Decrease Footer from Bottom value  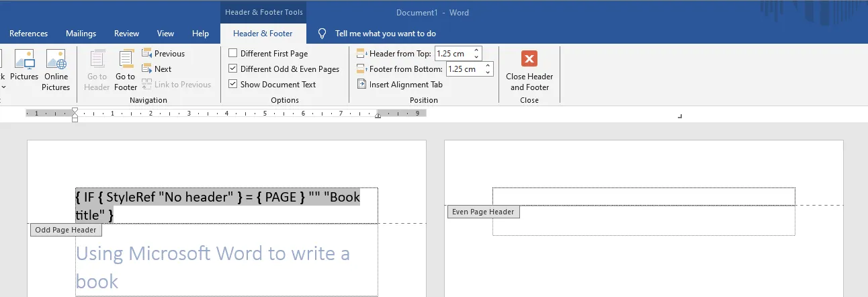click(x=488, y=73)
